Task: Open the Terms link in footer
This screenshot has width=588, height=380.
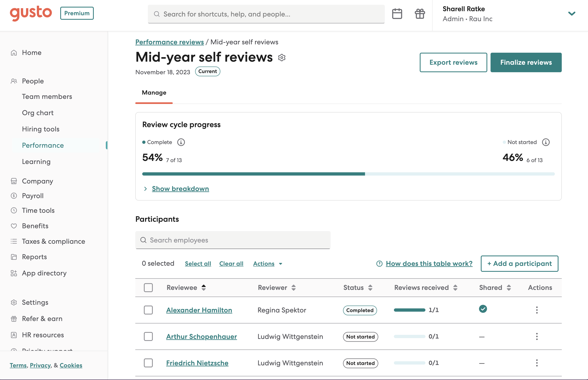Action: [18, 365]
